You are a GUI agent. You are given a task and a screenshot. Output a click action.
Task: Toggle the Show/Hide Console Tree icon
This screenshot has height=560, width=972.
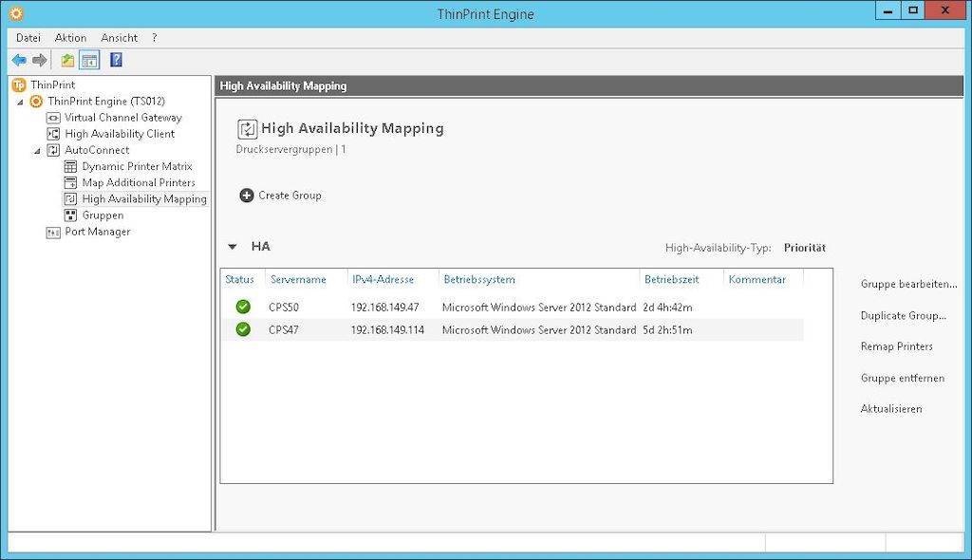89,60
